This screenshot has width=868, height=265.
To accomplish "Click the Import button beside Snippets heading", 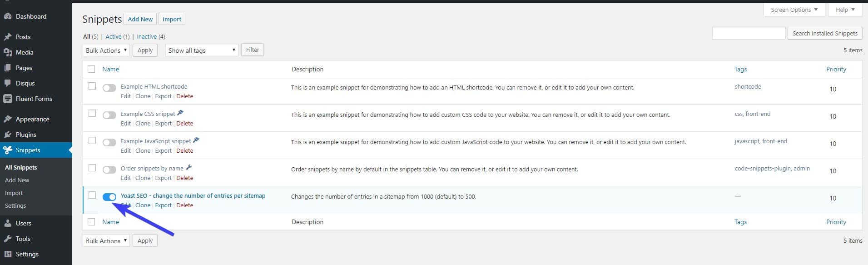I will (x=172, y=19).
